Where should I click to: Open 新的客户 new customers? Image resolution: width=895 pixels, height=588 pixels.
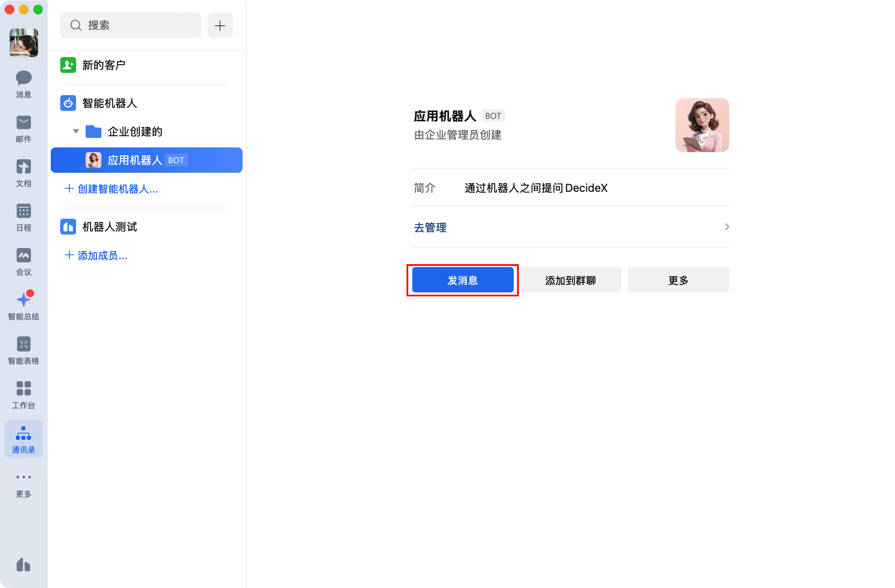(147, 65)
